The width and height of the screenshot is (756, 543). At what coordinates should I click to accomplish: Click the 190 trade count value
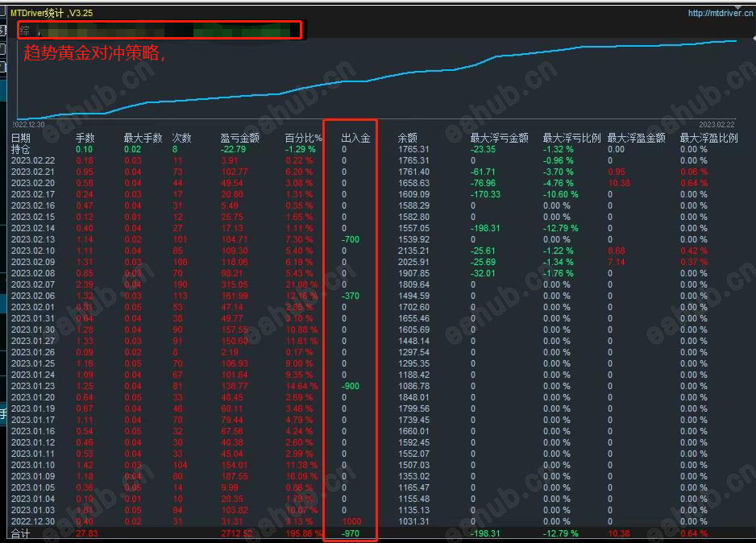click(x=181, y=284)
